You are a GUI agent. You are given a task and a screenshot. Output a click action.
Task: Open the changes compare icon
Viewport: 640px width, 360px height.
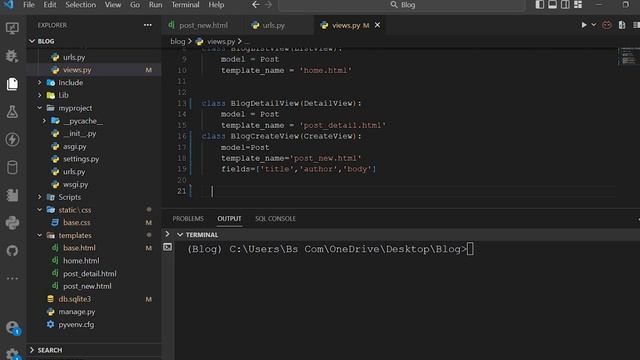(x=622, y=25)
